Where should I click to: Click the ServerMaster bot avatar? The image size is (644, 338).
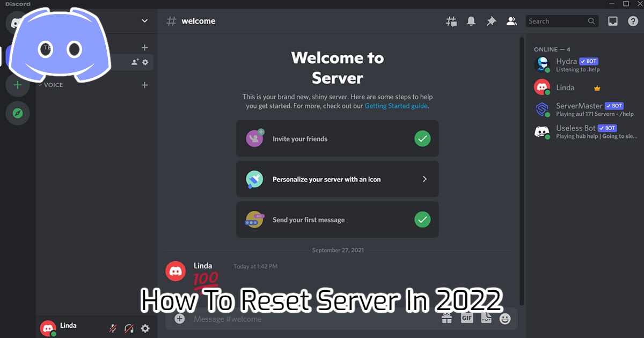(x=542, y=109)
